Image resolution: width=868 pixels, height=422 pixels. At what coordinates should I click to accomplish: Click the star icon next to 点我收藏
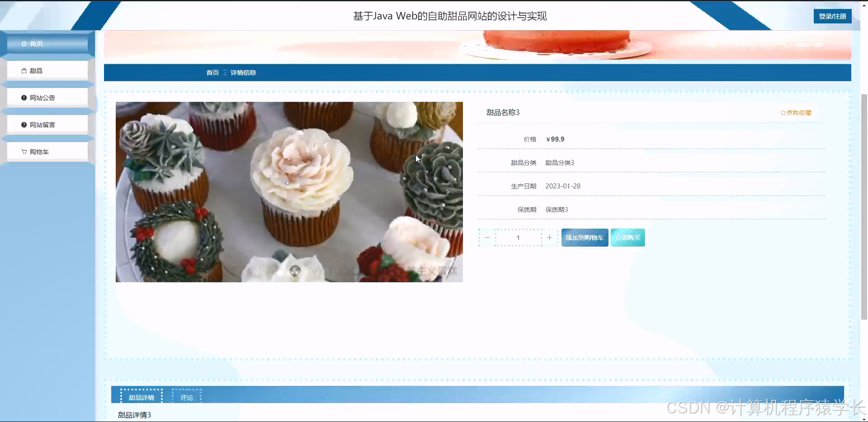coord(782,113)
